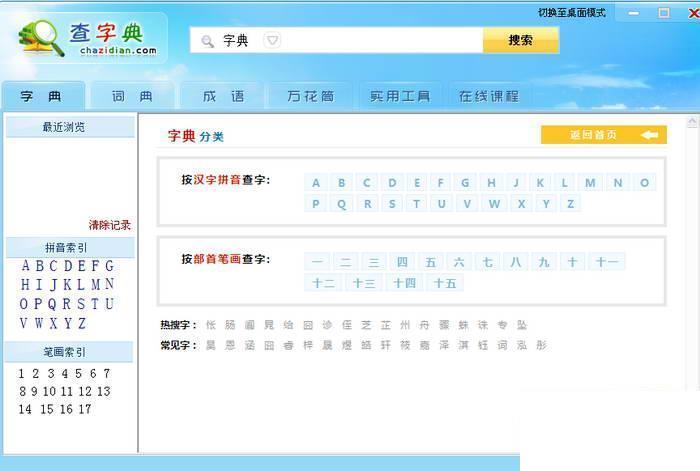
Task: Click stroke number 10 in 笔画索引
Action: [x=49, y=392]
